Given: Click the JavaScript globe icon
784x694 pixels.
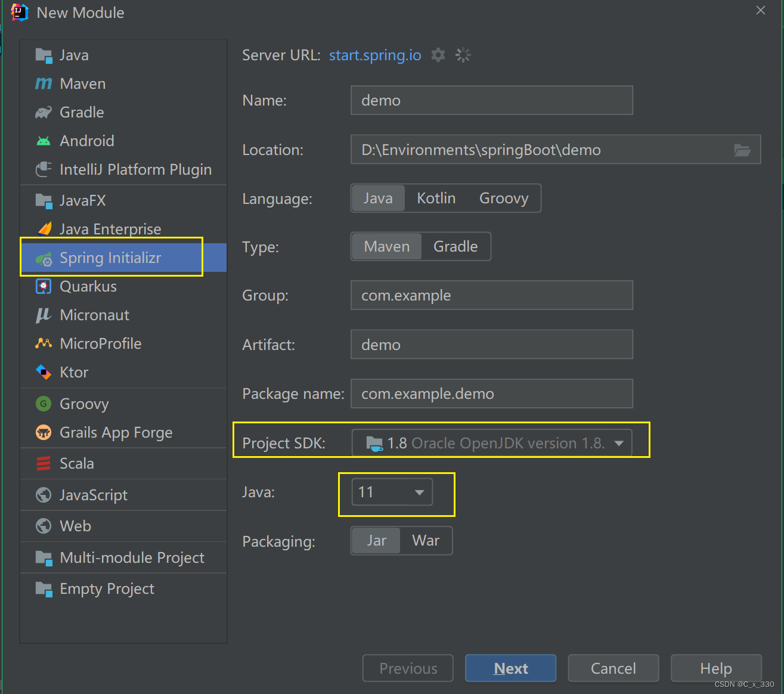Looking at the screenshot, I should (44, 495).
